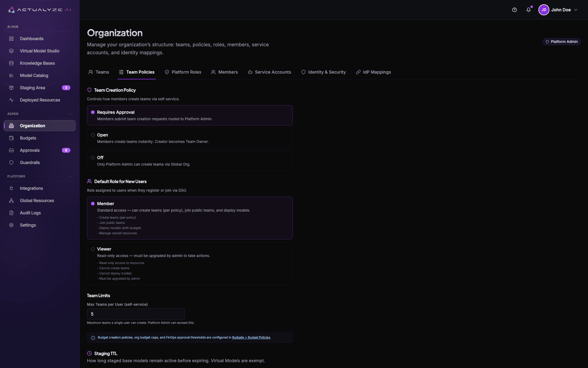Focus the Max Teams per User field
The image size is (588, 368).
(x=136, y=314)
